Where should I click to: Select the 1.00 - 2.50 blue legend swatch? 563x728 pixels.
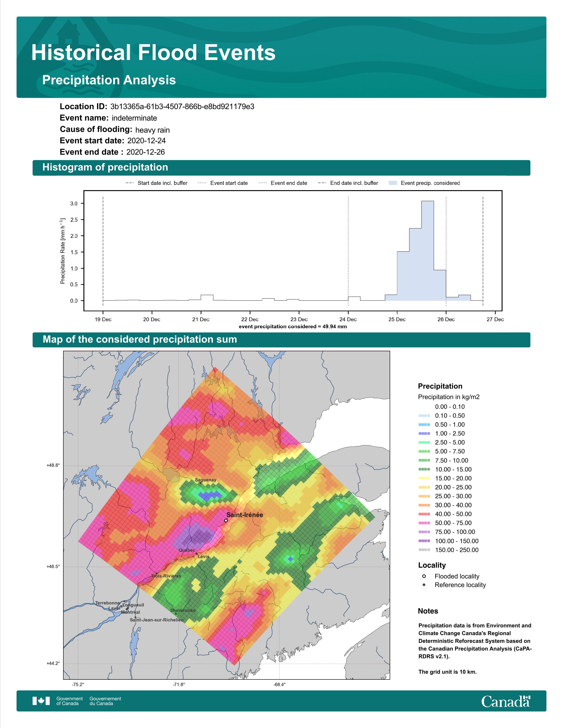(x=424, y=433)
